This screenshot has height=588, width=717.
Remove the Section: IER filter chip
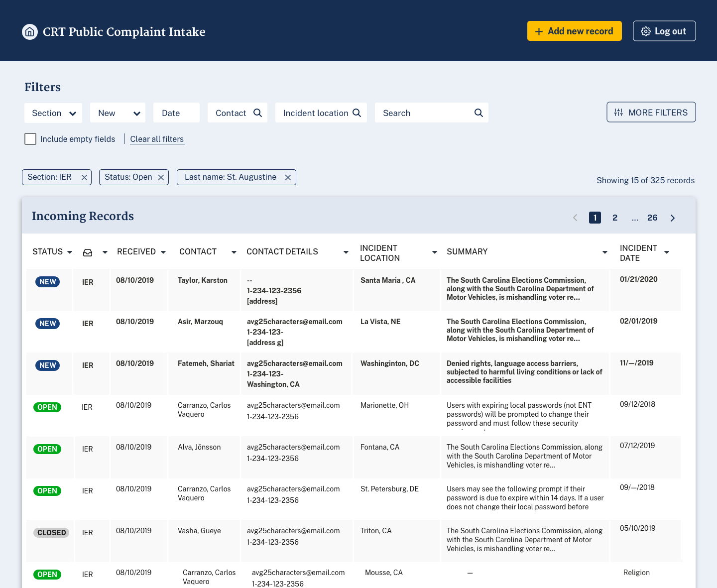pyautogui.click(x=84, y=177)
